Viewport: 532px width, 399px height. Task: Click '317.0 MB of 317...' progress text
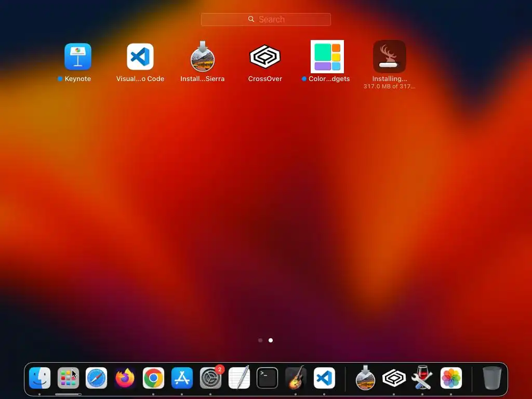click(390, 87)
